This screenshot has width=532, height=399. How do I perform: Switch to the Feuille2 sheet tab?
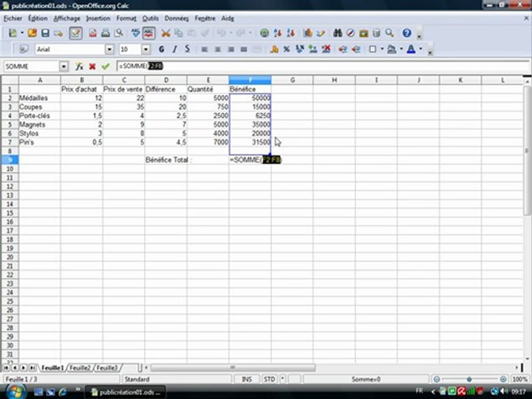pos(80,368)
